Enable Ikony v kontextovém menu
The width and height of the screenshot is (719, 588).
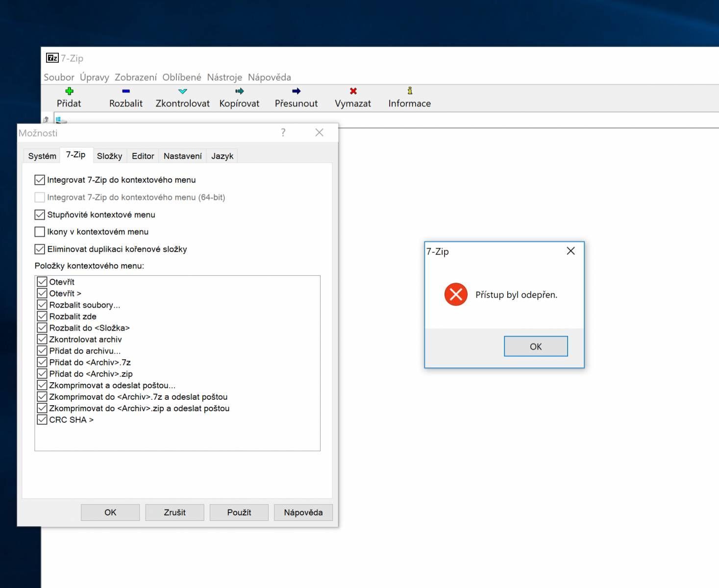pyautogui.click(x=40, y=232)
